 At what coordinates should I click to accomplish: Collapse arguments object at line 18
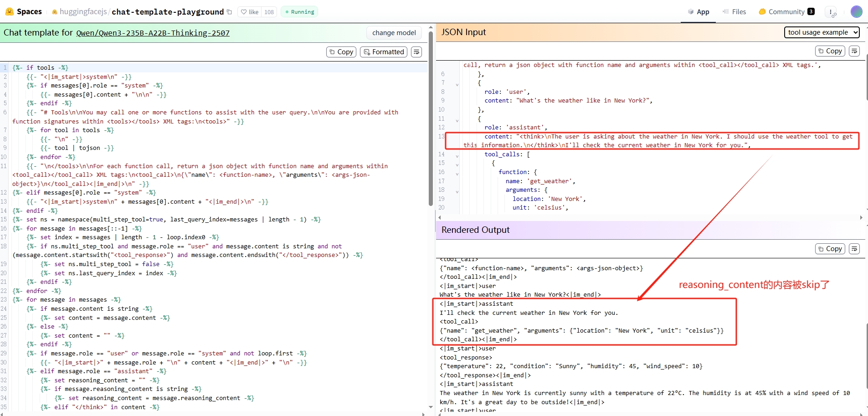tap(457, 191)
